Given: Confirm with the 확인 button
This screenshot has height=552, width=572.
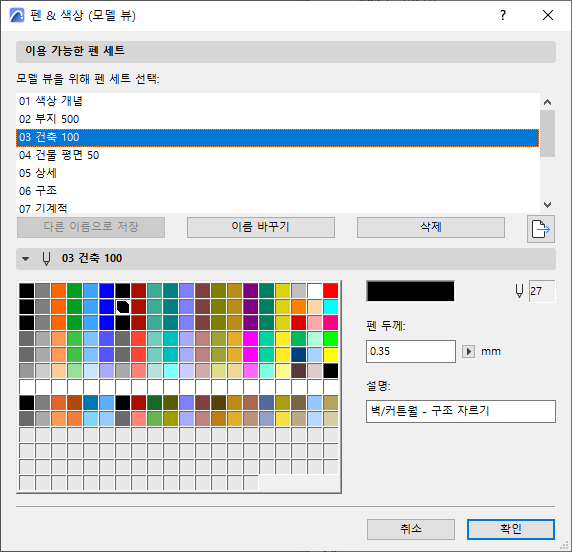Looking at the screenshot, I should (x=511, y=529).
